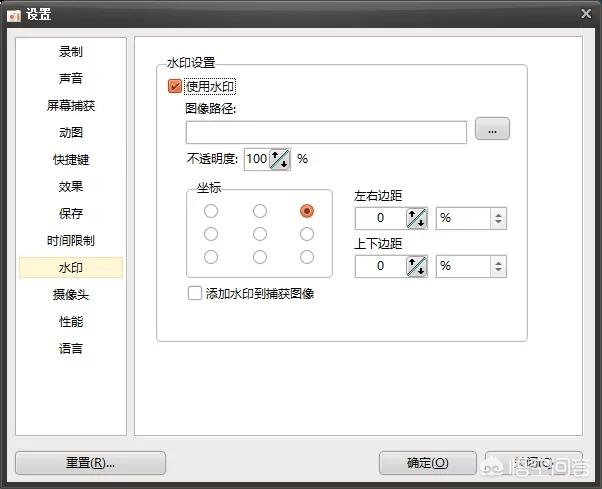602x489 pixels.
Task: Click the app icon in title bar
Action: point(14,14)
